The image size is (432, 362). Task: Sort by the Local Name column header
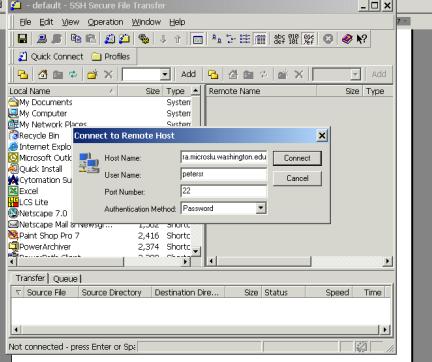[63, 91]
